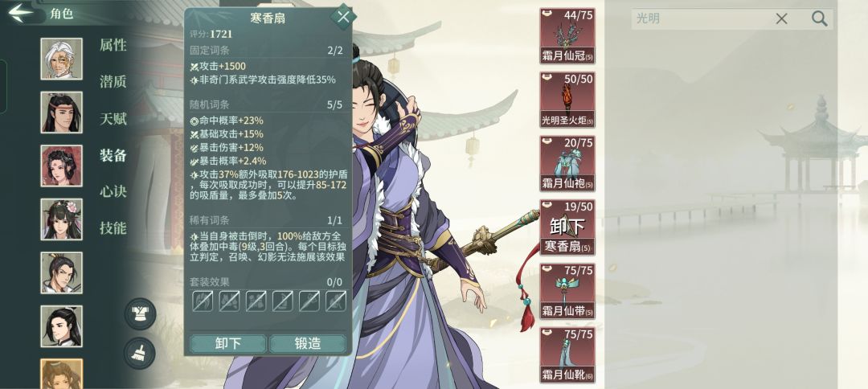Close the 寒香扇 detail panel
This screenshot has height=389, width=868.
[343, 17]
